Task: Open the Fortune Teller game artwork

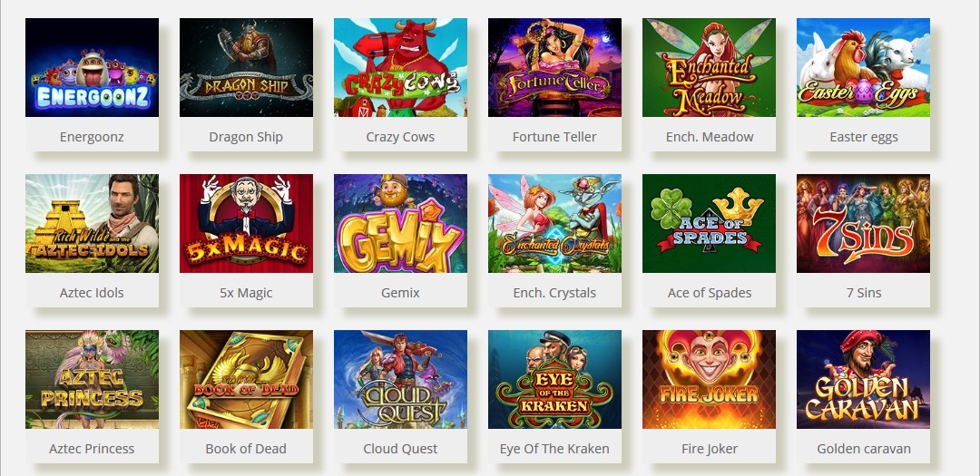Action: 555,67
